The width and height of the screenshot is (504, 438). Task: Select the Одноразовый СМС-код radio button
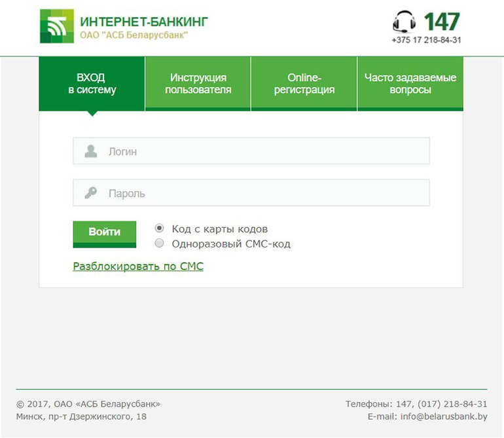[160, 243]
